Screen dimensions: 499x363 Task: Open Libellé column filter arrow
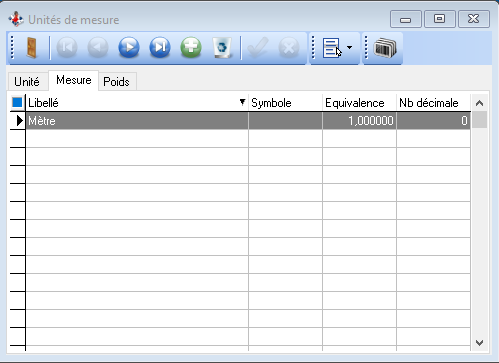pos(242,102)
